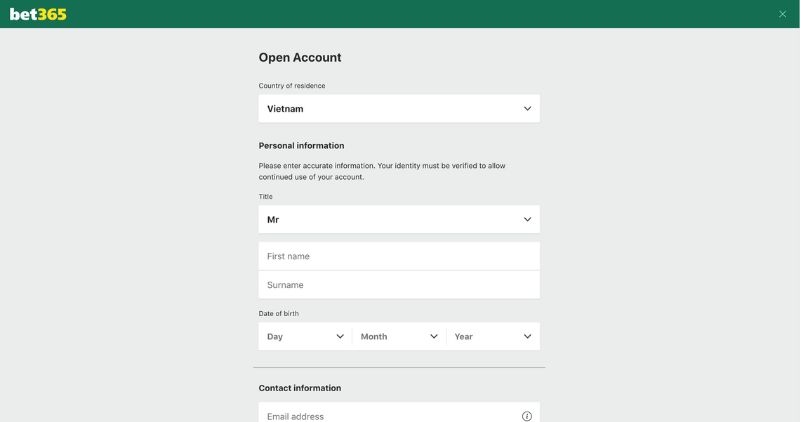This screenshot has height=422, width=800.
Task: Open the Title dropdown showing Mr
Action: (x=399, y=219)
